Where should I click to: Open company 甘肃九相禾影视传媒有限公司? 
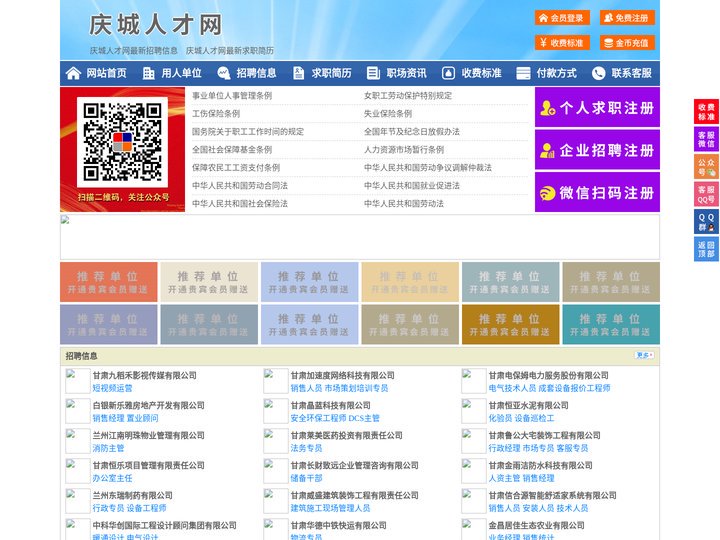point(145,375)
